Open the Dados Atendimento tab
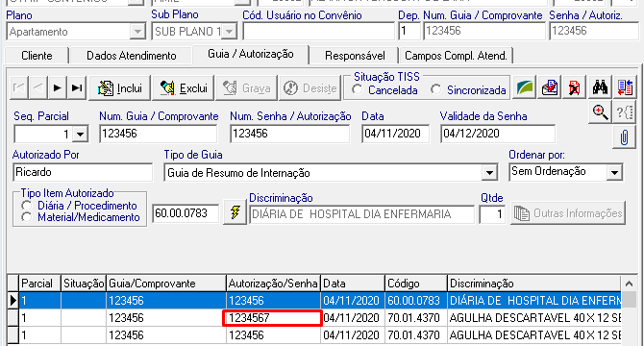 (131, 56)
